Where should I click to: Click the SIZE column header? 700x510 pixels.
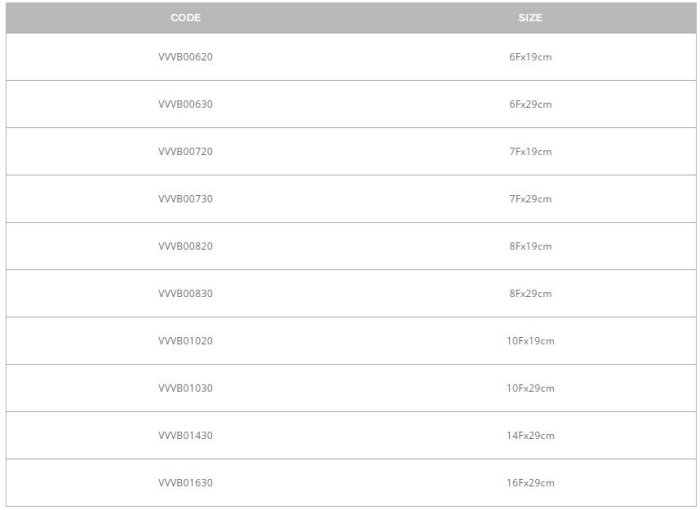tap(530, 18)
